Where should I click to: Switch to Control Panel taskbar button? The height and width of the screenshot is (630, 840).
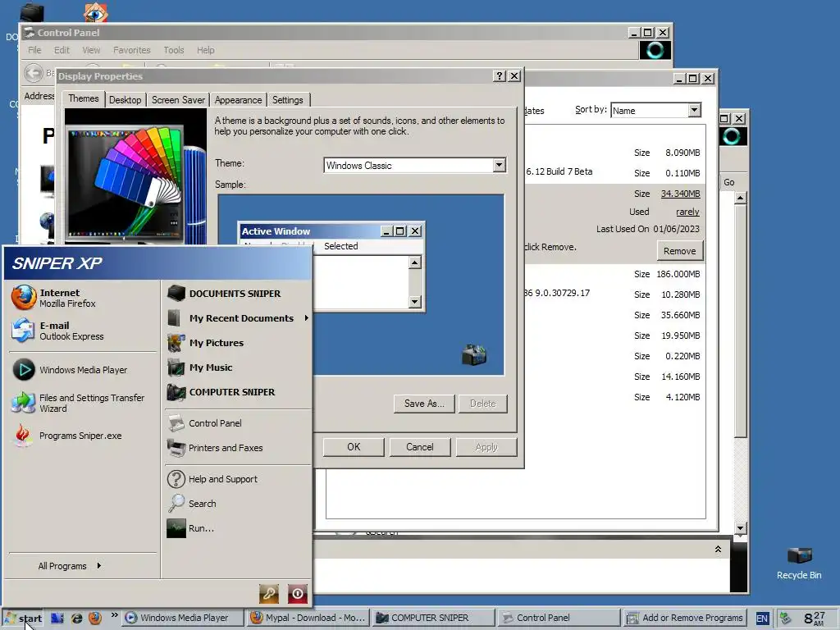coord(558,618)
